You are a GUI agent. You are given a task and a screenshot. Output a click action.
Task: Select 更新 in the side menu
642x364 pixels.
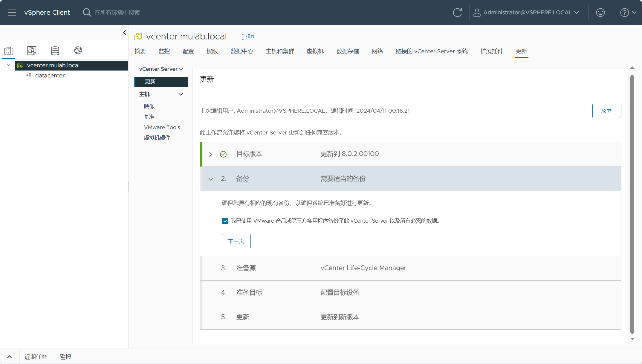(161, 82)
